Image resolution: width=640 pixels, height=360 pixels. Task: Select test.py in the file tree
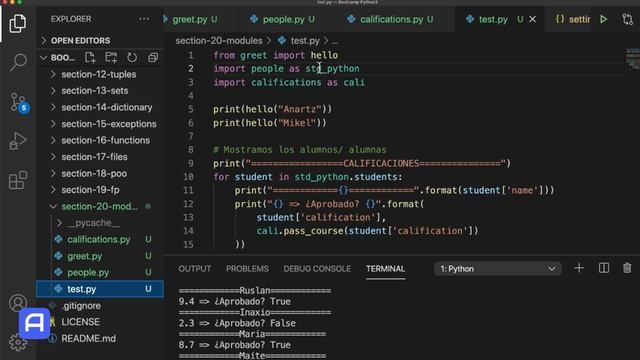click(x=100, y=289)
